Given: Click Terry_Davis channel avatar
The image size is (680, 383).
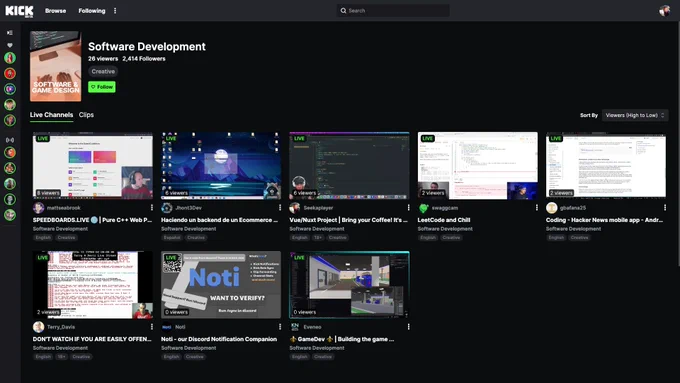Looking at the screenshot, I should pyautogui.click(x=39, y=327).
